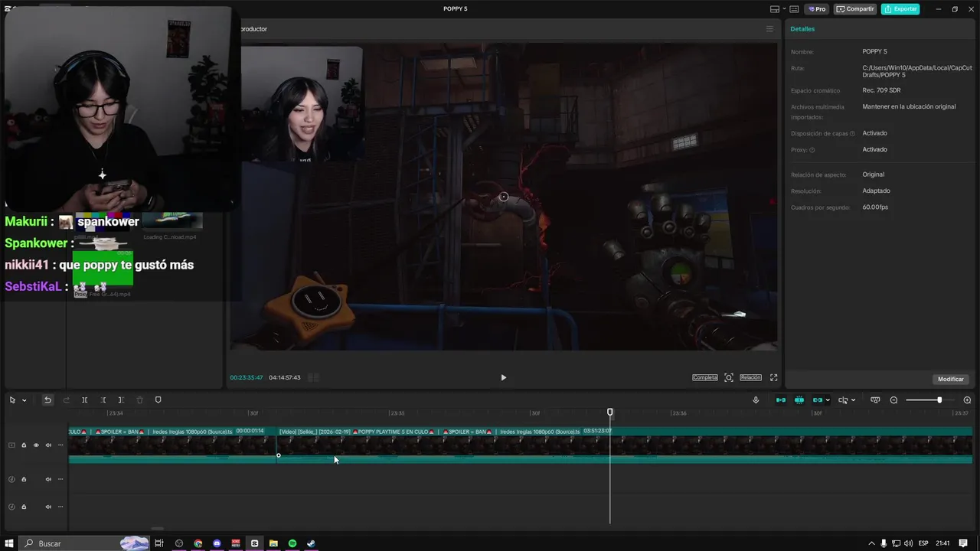980x551 pixels.
Task: Click the Exportar button
Action: coord(900,9)
